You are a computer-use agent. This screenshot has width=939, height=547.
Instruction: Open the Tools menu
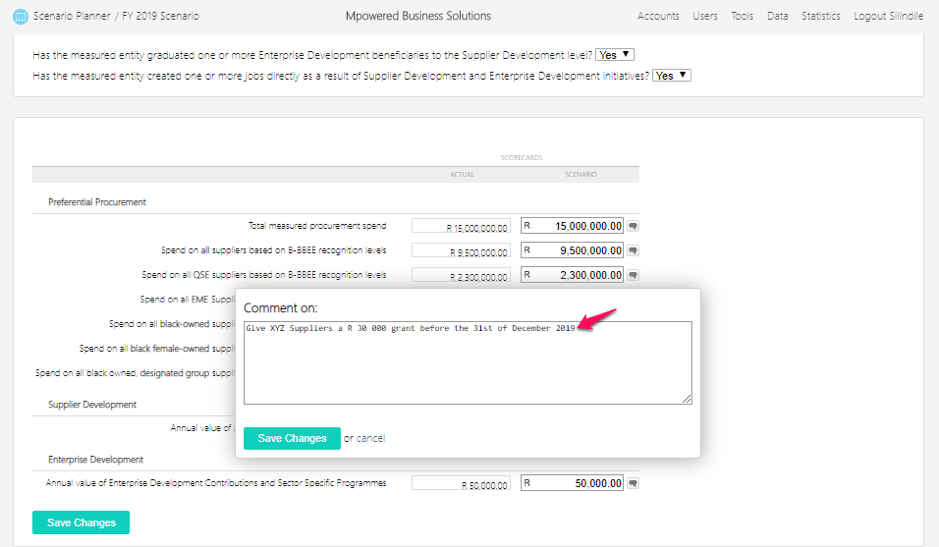tap(742, 16)
